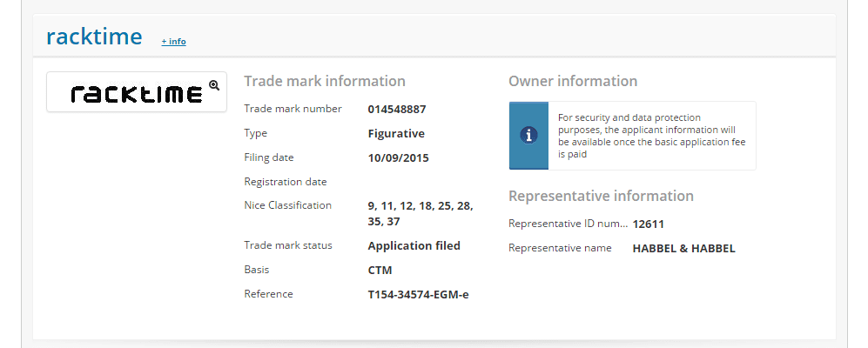The height and width of the screenshot is (348, 868).
Task: Click the trade mark number 014548887
Action: [x=397, y=109]
